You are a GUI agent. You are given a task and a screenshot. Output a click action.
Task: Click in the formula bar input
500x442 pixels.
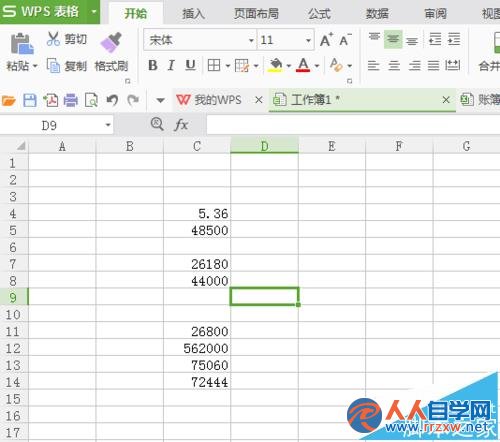(x=353, y=125)
